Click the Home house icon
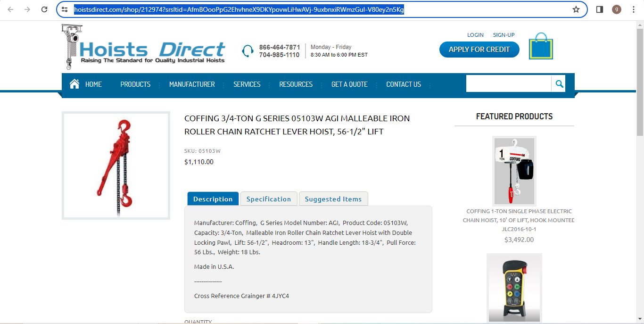The width and height of the screenshot is (644, 324). 74,84
